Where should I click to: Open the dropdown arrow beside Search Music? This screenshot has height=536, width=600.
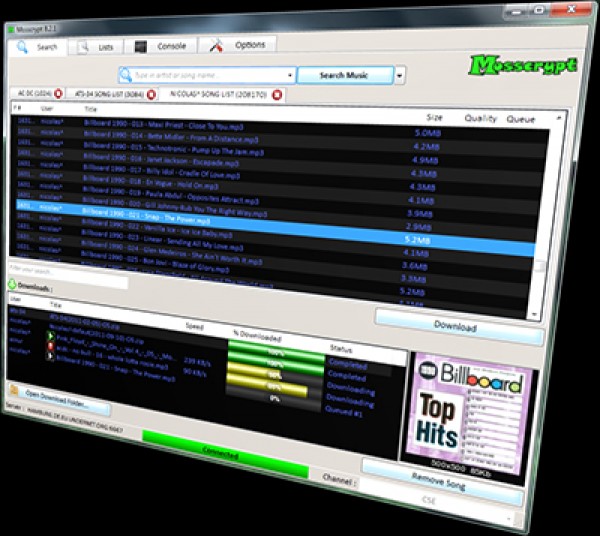pyautogui.click(x=399, y=75)
